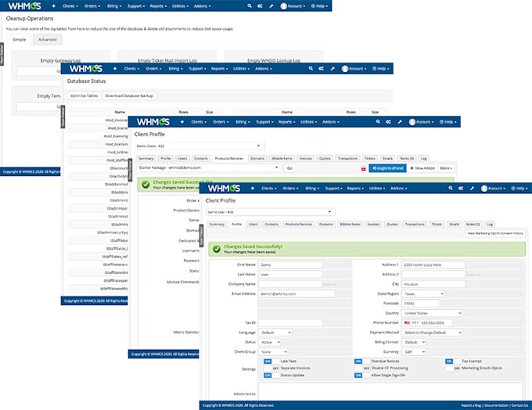Open Starter Package product selector dropdown

(x=210, y=167)
